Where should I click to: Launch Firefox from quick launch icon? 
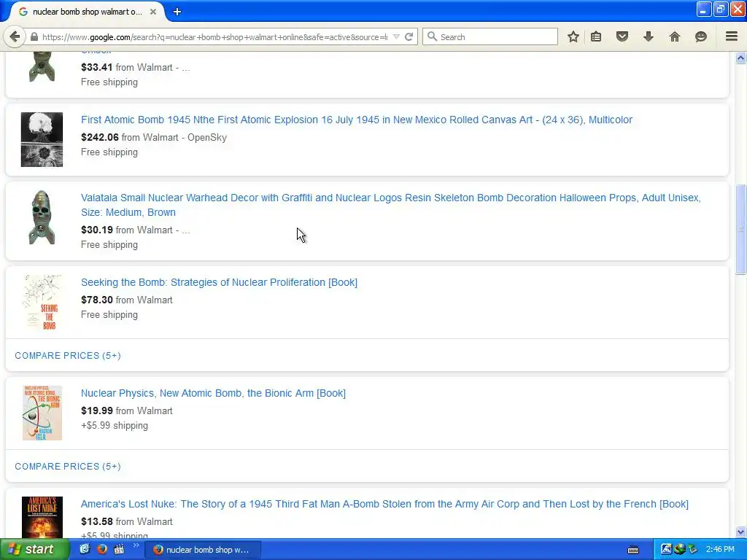[102, 549]
